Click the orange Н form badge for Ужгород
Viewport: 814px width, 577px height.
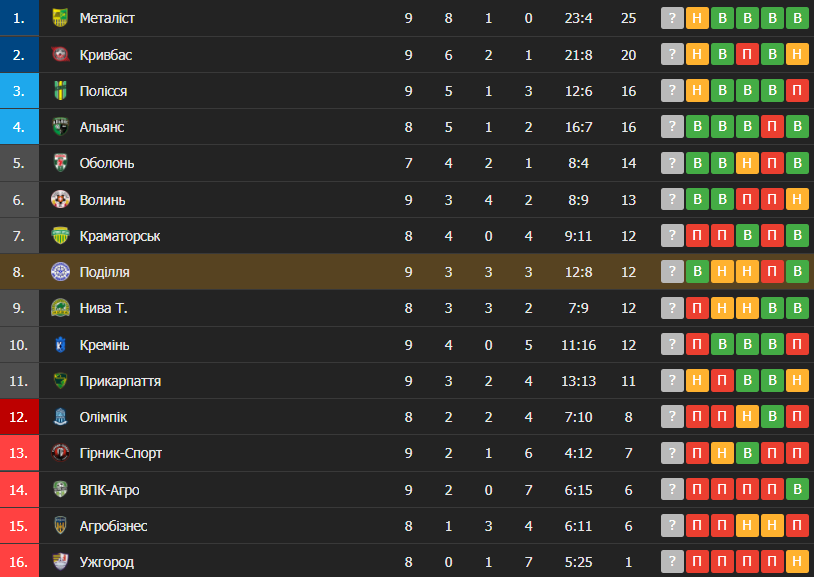click(797, 562)
